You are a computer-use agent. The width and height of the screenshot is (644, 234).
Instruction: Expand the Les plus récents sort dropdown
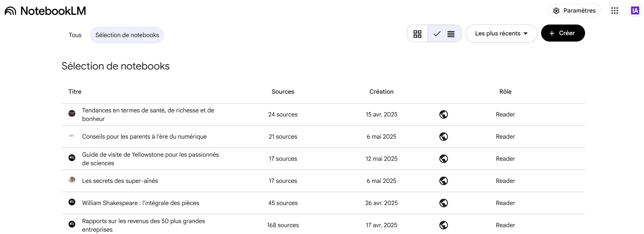point(501,34)
